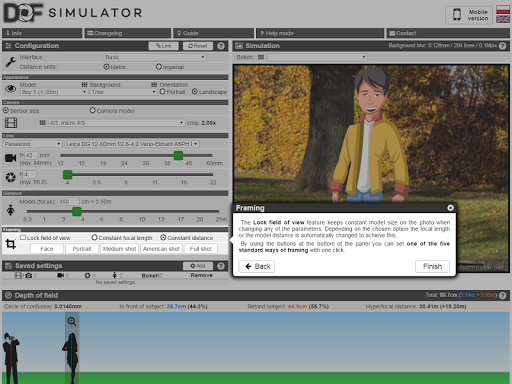Switch to English via the UK flag

[x=503, y=19]
